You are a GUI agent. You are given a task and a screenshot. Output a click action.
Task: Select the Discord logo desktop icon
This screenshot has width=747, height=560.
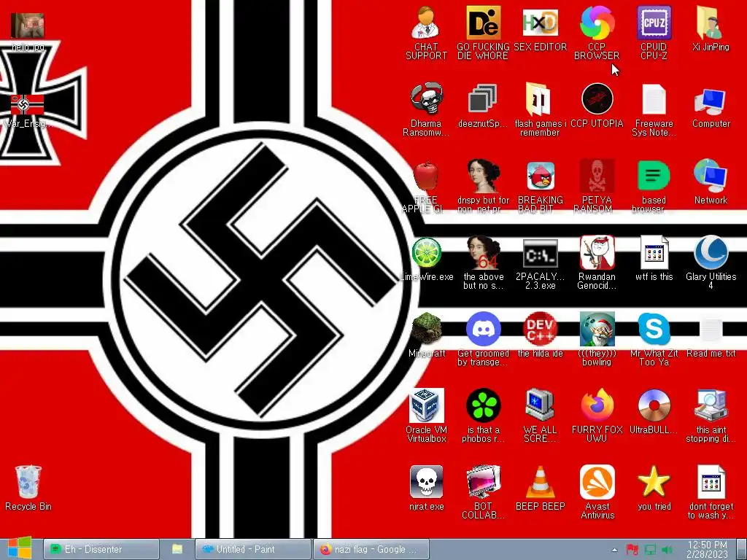[483, 329]
